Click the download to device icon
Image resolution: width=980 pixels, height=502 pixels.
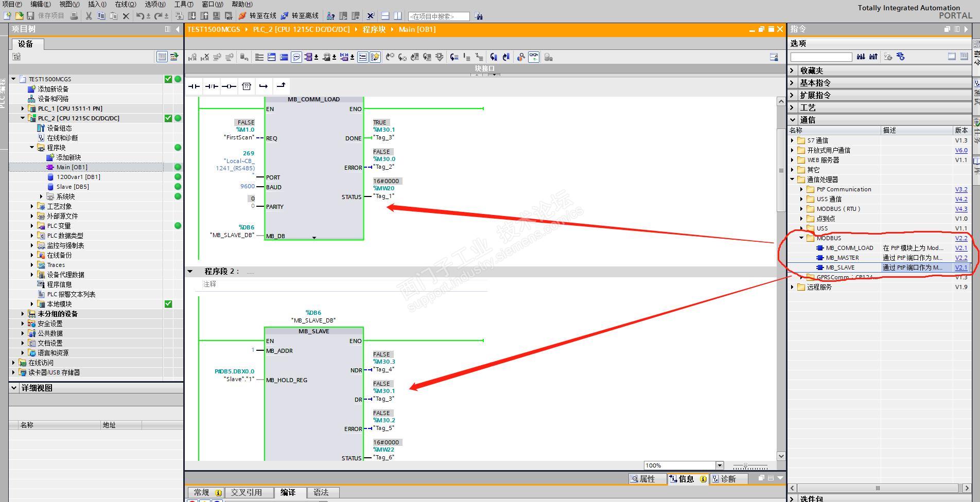click(x=191, y=16)
